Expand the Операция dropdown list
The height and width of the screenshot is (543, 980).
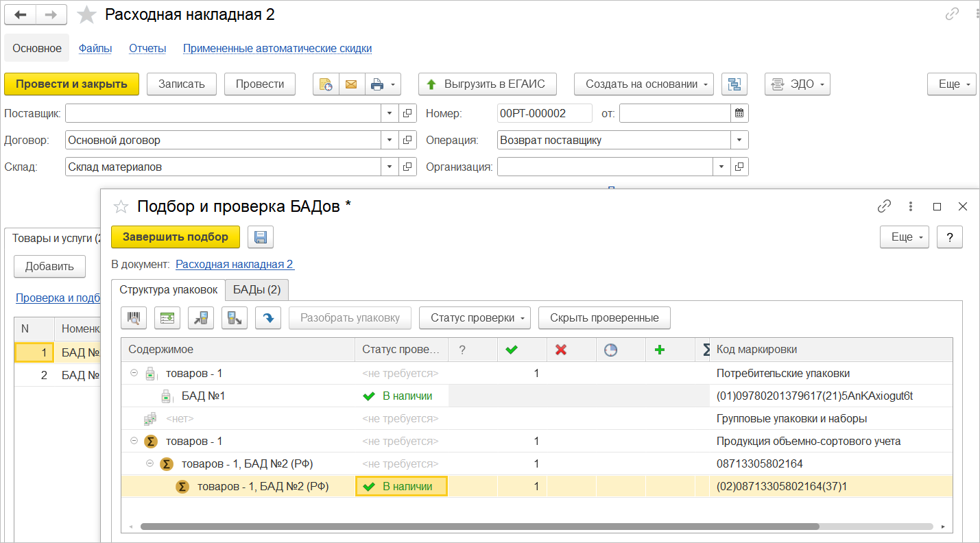pyautogui.click(x=739, y=140)
